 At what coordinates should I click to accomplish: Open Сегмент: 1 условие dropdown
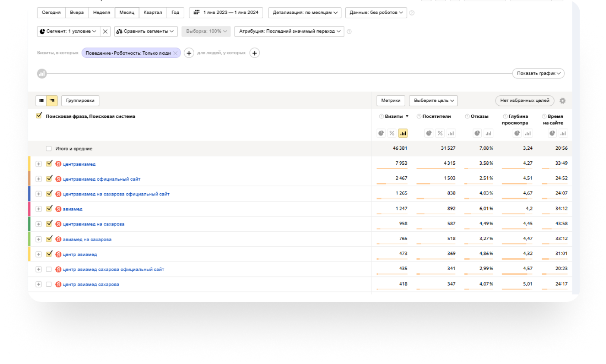coord(68,31)
